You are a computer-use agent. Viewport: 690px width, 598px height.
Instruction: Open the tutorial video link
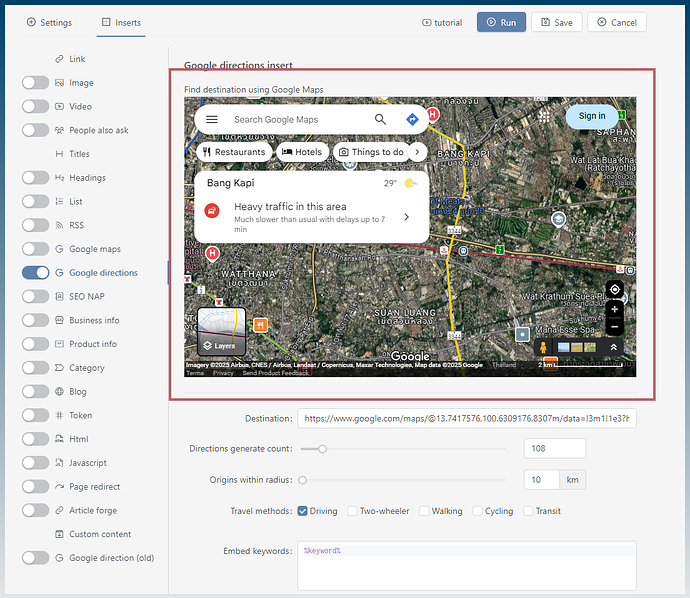coord(442,22)
